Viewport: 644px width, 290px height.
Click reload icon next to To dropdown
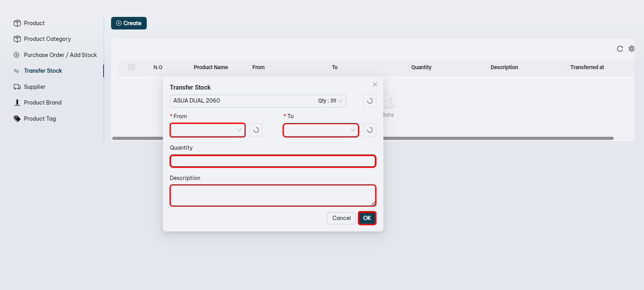(370, 130)
